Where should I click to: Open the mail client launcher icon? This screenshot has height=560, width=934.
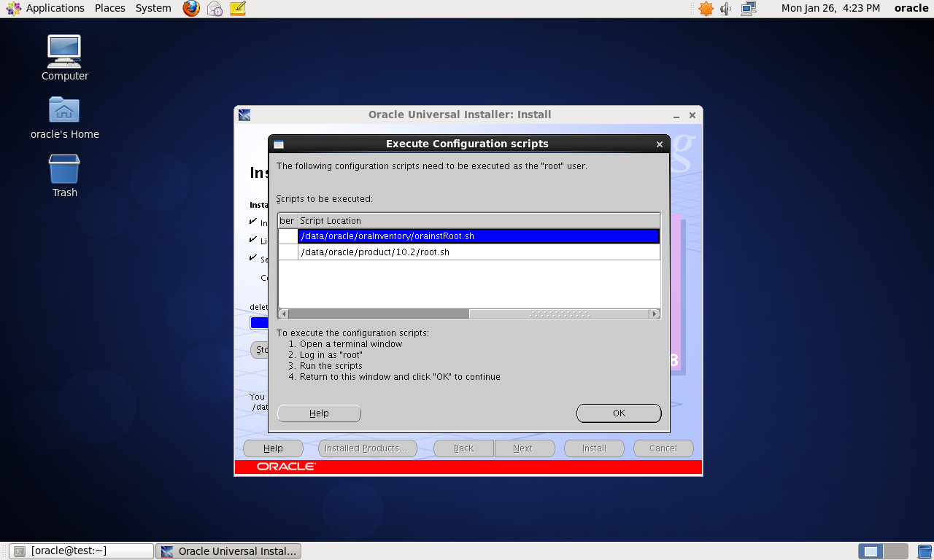click(x=215, y=9)
